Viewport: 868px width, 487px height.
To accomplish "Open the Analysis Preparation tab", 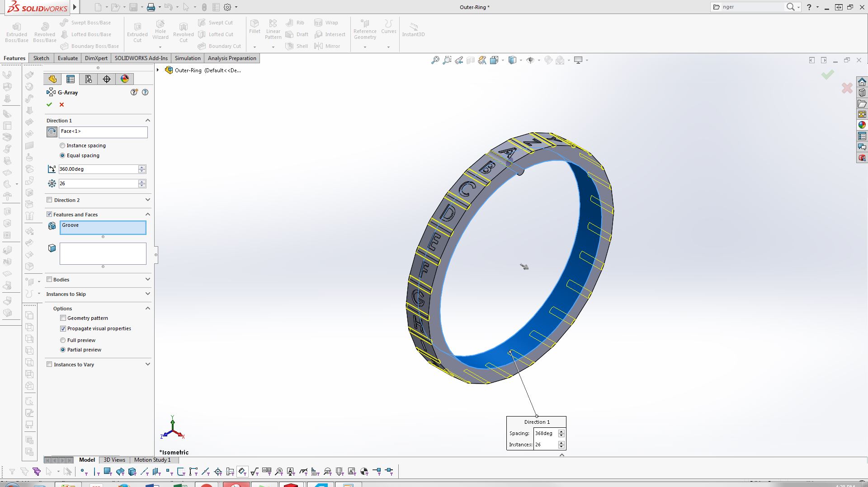I will (232, 58).
